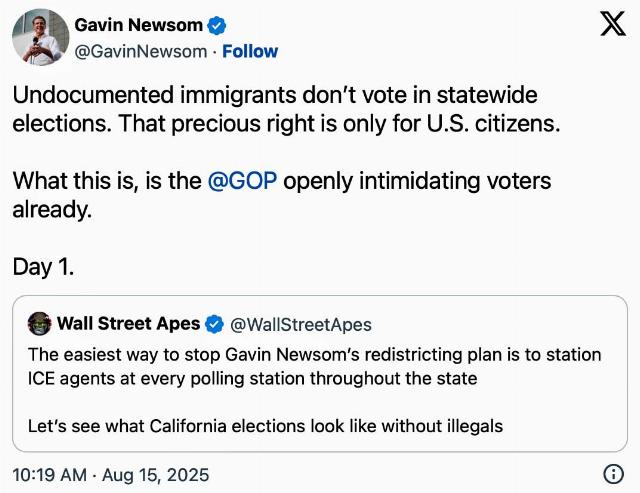Click the 'openly intimidating voters' text
This screenshot has width=640, height=493.
coord(417,181)
